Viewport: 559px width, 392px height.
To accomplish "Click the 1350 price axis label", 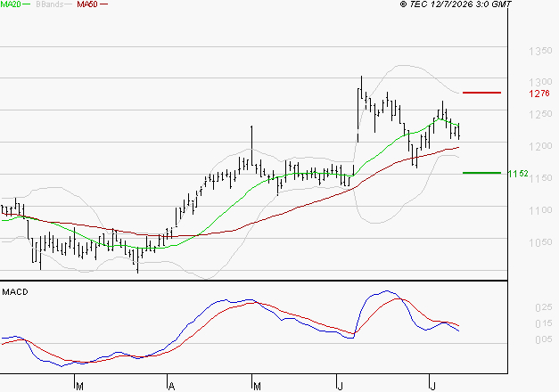I will click(x=540, y=51).
